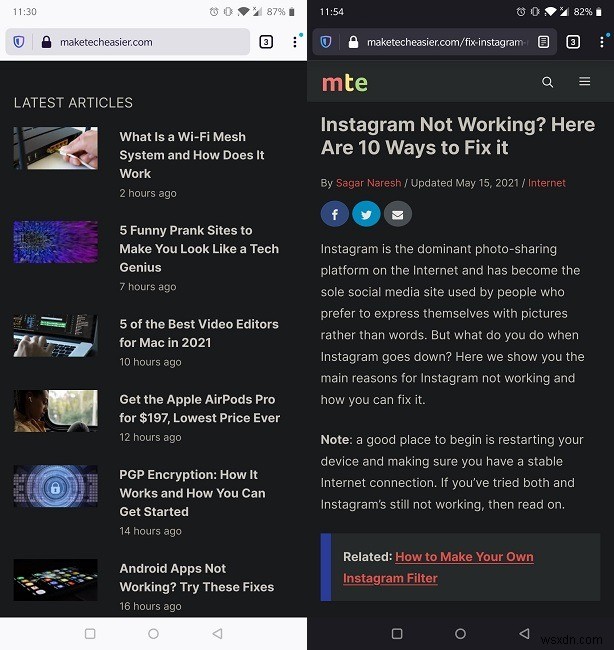Open PGP Encryption article title
The image size is (614, 650).
tap(192, 493)
